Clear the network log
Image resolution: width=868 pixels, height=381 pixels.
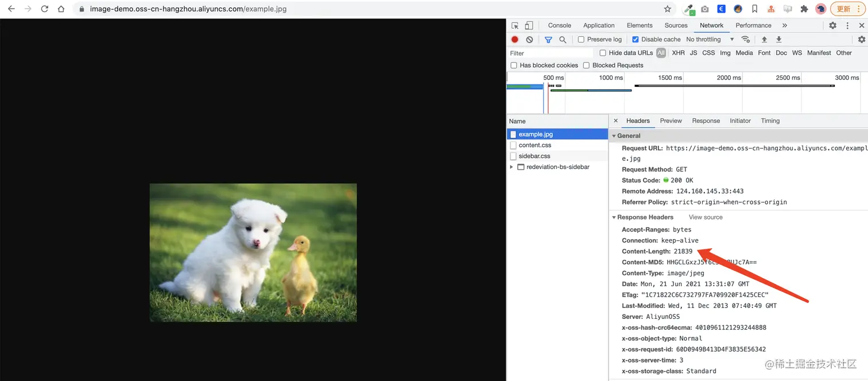(529, 40)
